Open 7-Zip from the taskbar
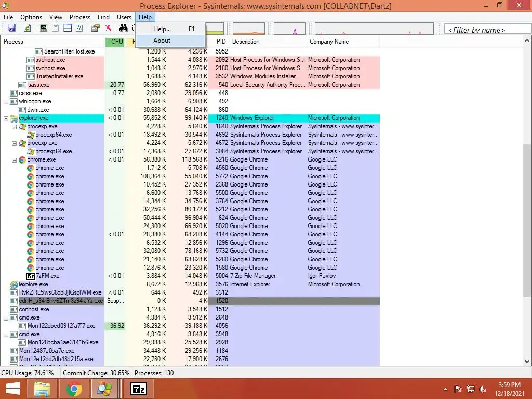Screen dimensions: 532x399 click(x=139, y=389)
